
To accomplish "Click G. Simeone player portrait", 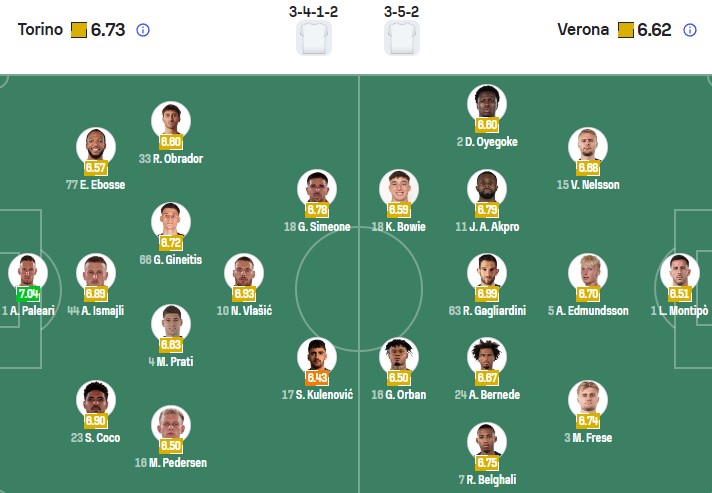I will click(317, 189).
